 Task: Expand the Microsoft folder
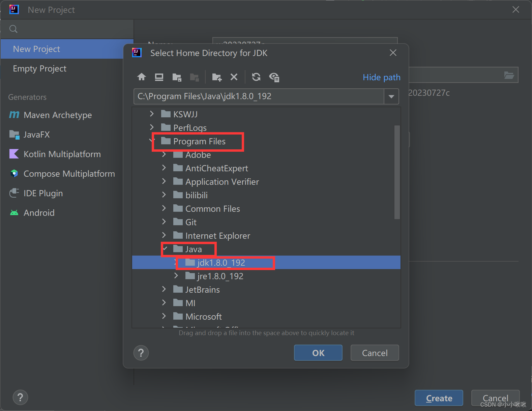coord(164,316)
